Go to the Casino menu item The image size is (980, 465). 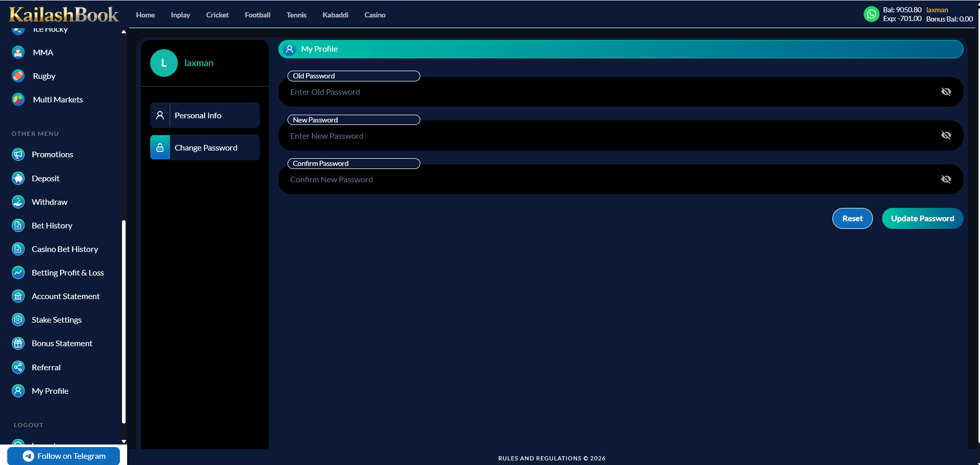pos(375,15)
